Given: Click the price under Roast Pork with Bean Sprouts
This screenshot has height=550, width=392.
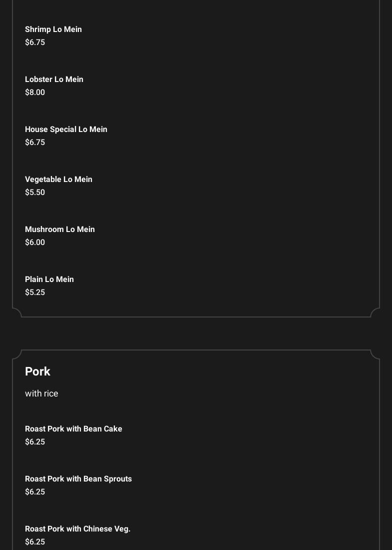Looking at the screenshot, I should pos(35,492).
